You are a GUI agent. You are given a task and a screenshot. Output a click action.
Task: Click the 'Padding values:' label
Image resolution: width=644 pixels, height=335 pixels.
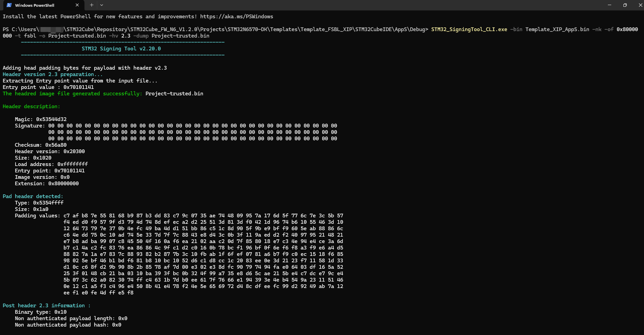click(x=37, y=216)
